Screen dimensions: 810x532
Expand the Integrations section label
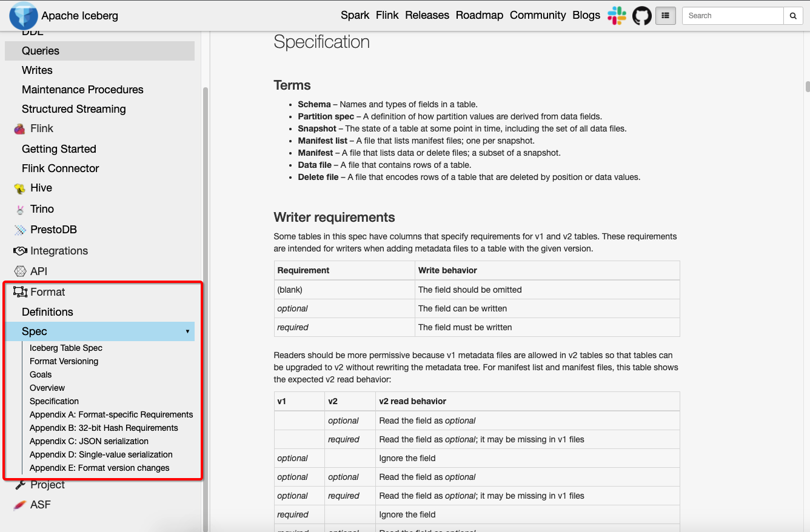point(59,251)
